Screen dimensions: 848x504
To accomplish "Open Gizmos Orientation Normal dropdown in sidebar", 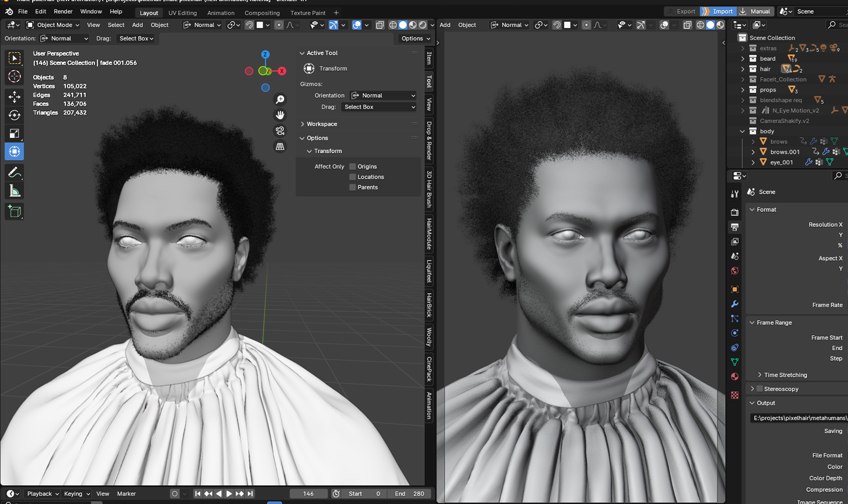I will pyautogui.click(x=383, y=96).
